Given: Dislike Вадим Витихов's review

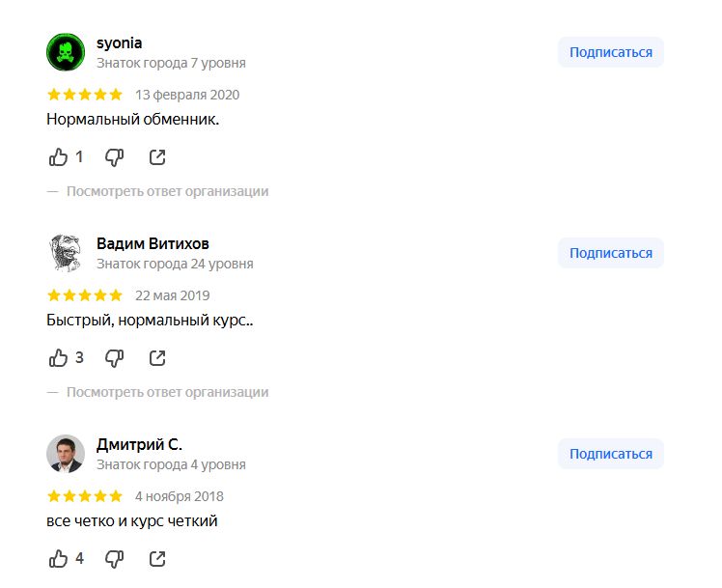Looking at the screenshot, I should point(114,357).
